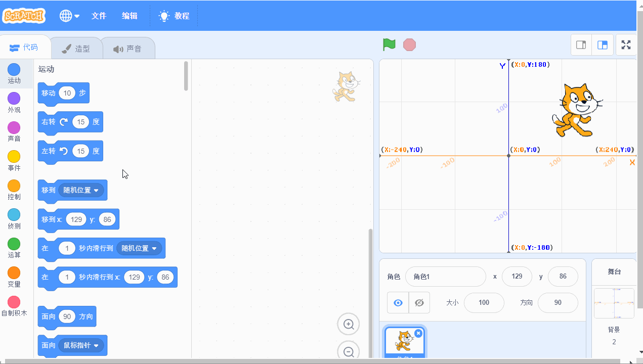
Task: Select the stage backdrop thumbnail
Action: [x=614, y=303]
